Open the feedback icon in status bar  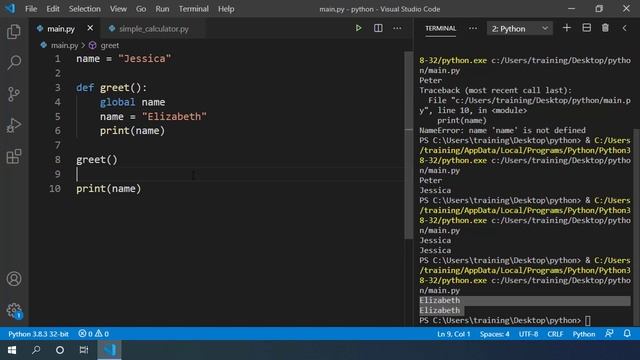[609, 333]
